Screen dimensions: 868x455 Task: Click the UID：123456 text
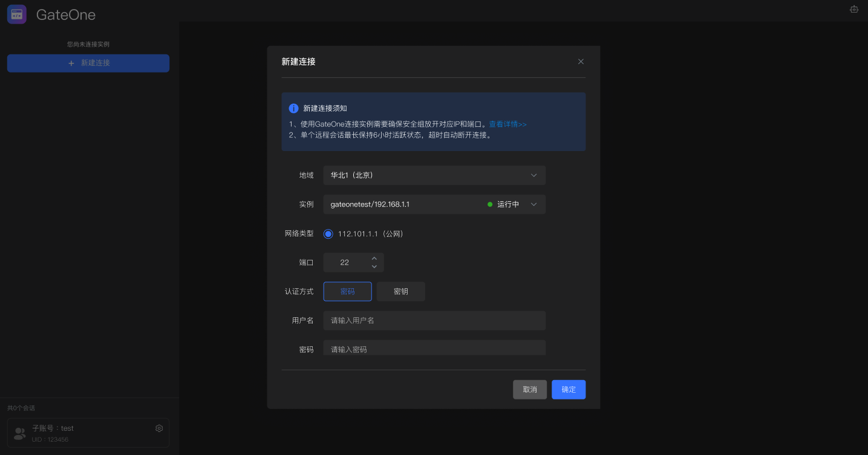pyautogui.click(x=50, y=439)
